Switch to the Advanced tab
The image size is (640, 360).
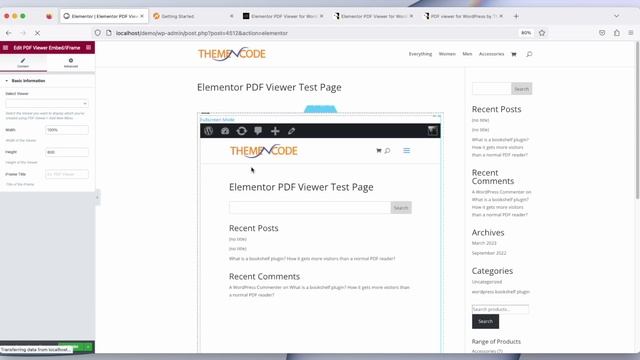[71, 62]
